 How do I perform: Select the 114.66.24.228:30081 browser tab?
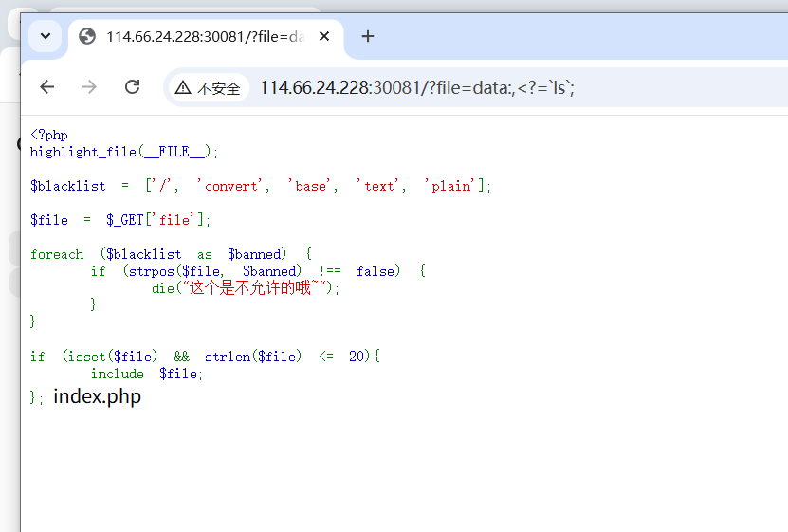[206, 37]
